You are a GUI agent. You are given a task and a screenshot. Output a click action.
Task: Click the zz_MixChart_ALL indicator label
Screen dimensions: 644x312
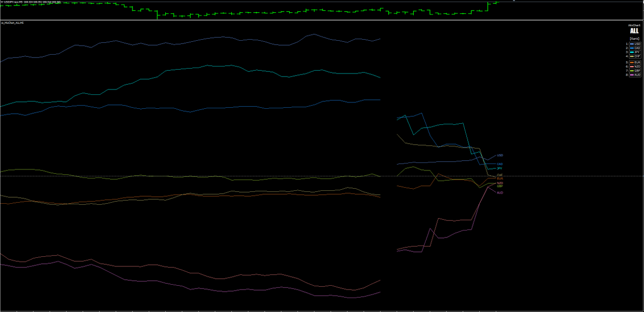click(12, 23)
